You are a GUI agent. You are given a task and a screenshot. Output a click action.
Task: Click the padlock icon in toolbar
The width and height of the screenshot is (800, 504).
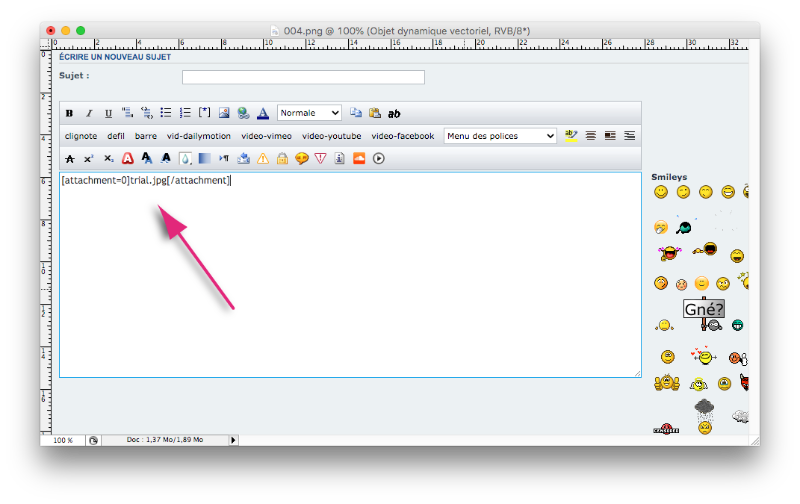[x=282, y=158]
